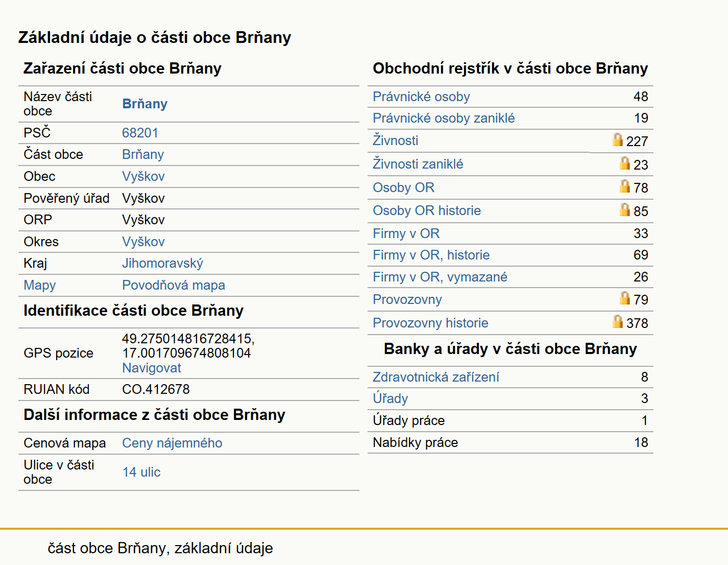Click the padlock in Osoby OR historie row
Screen dimensions: 728x565
click(625, 209)
